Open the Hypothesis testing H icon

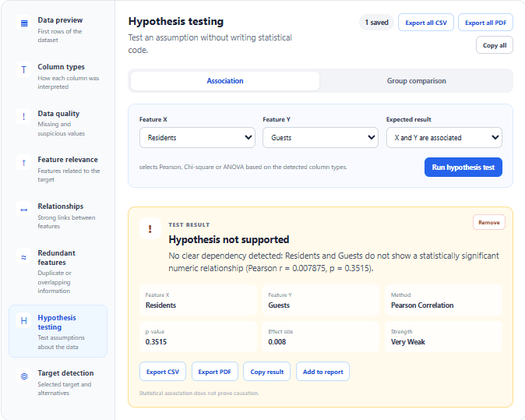tap(24, 320)
